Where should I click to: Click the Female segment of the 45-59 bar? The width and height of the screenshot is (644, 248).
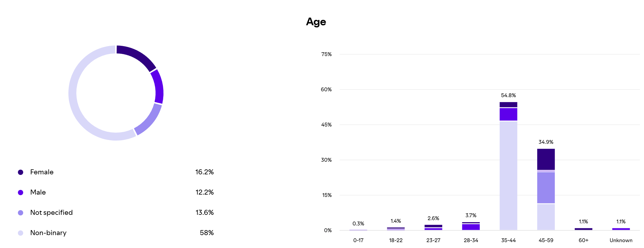coord(546,159)
